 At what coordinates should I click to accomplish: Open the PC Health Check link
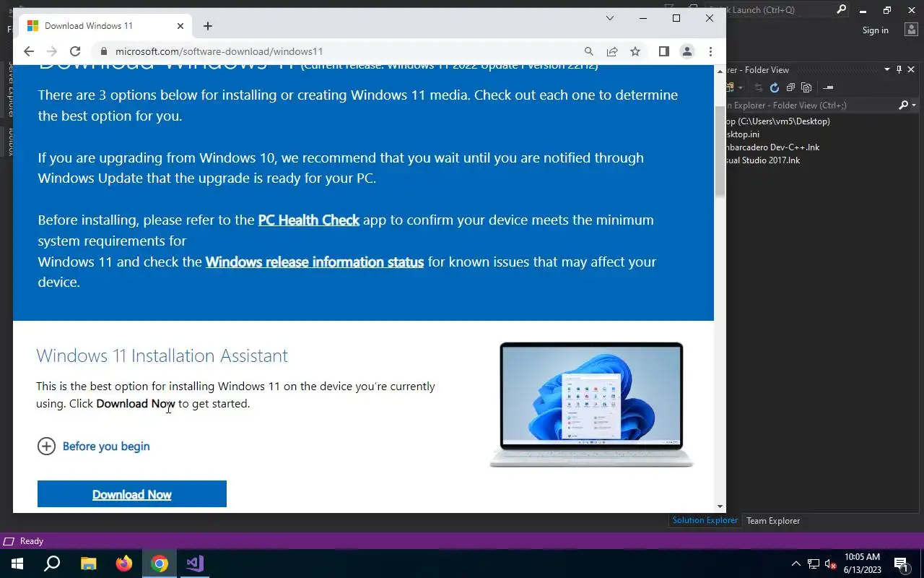[x=309, y=220]
